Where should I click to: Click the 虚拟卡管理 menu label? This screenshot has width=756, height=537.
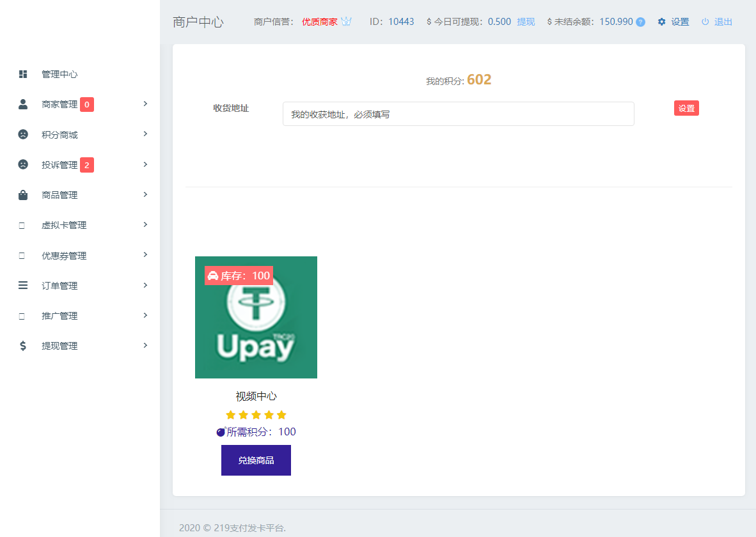[64, 225]
